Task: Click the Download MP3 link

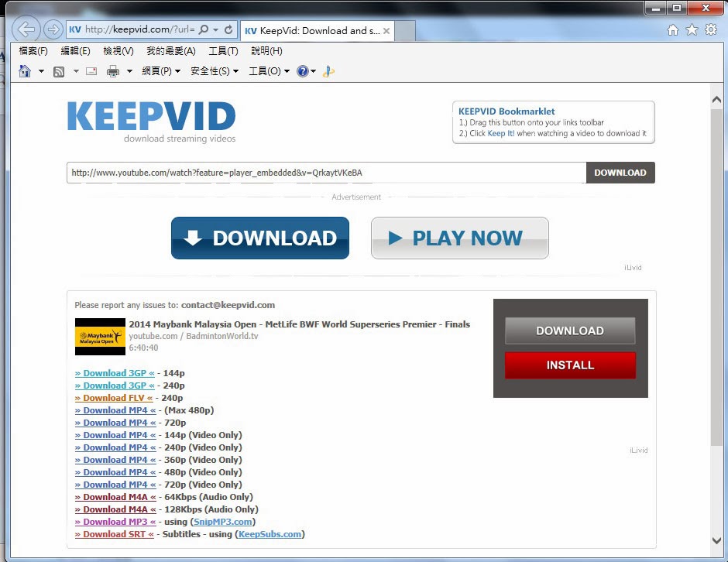Action: pos(115,522)
